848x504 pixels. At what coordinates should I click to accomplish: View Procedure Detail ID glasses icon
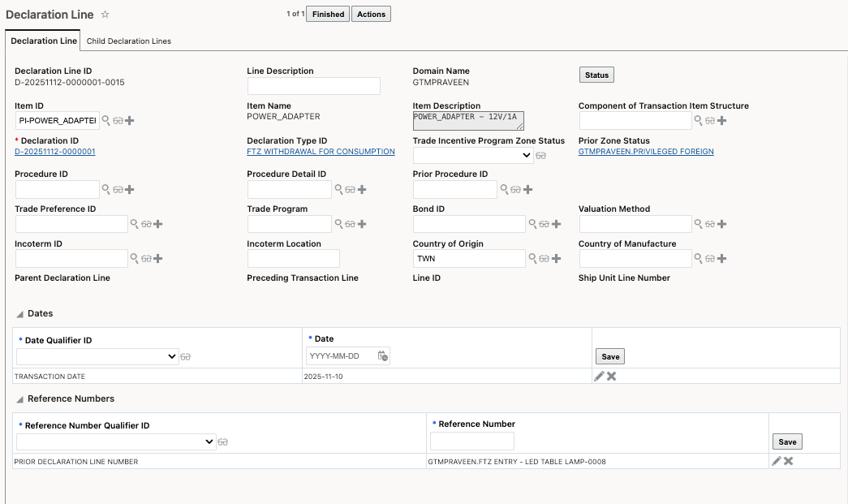(x=351, y=190)
